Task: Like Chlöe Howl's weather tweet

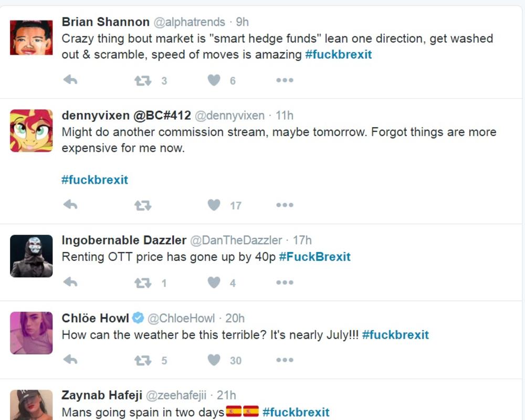Action: [x=214, y=360]
